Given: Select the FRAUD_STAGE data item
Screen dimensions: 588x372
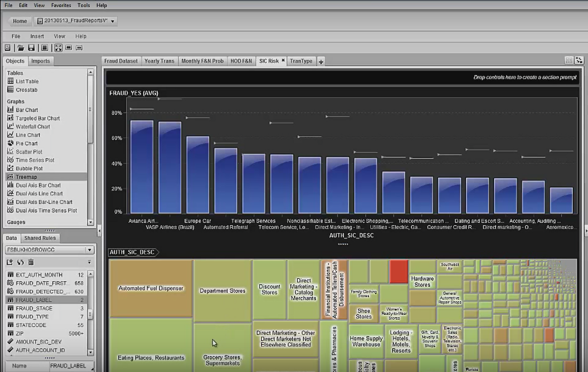Looking at the screenshot, I should [34, 309].
